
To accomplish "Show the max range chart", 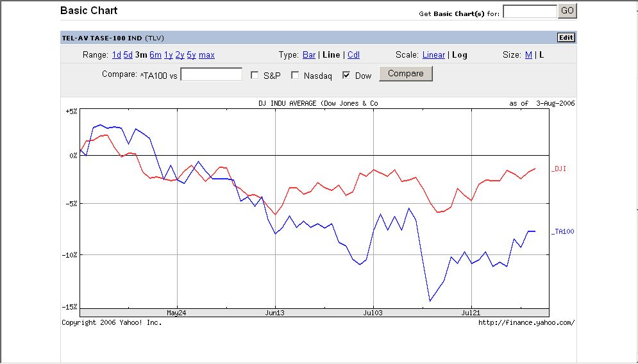I will click(206, 55).
